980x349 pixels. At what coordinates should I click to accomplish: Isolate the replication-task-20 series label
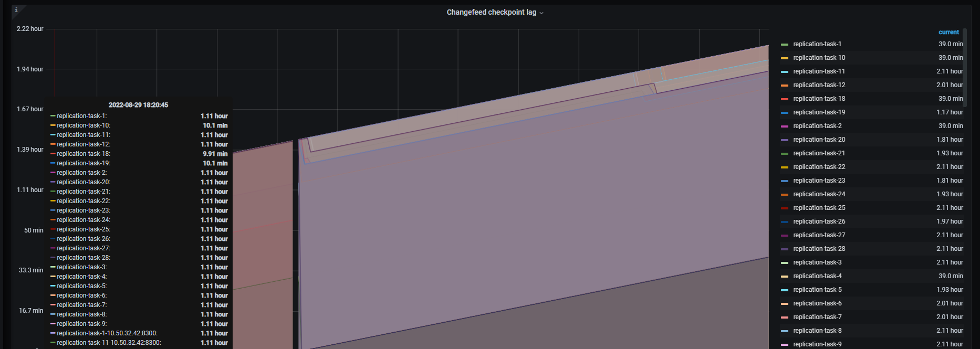coord(819,140)
